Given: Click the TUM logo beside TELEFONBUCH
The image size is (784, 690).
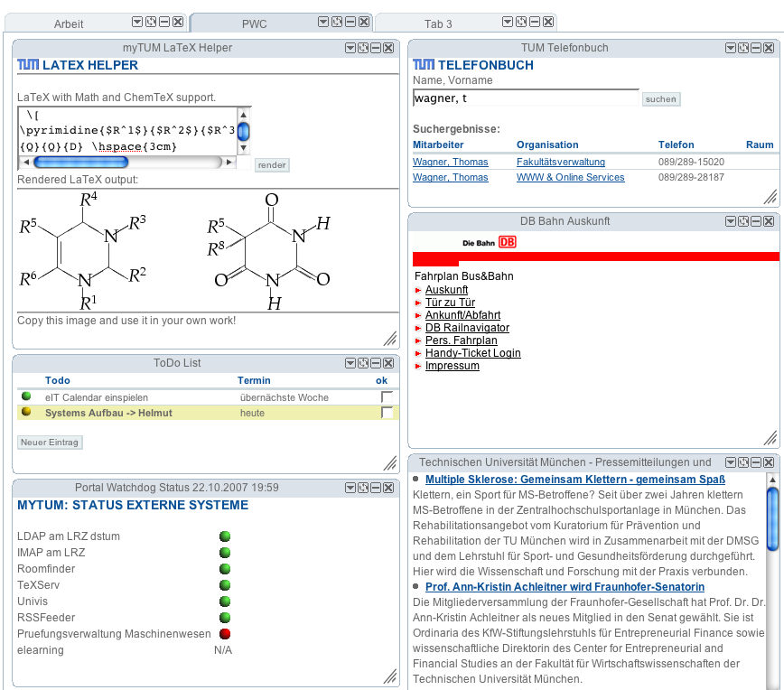Looking at the screenshot, I should (424, 65).
